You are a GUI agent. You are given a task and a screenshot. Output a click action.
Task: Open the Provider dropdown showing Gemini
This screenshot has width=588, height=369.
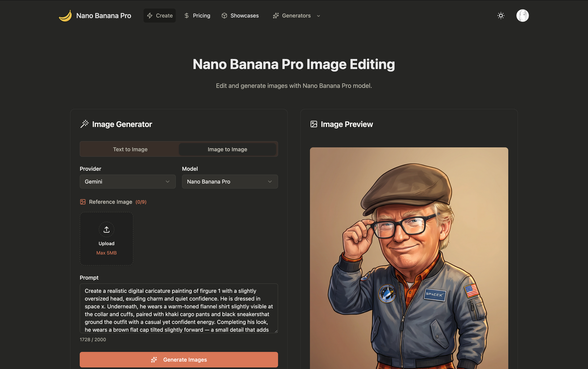(x=127, y=181)
